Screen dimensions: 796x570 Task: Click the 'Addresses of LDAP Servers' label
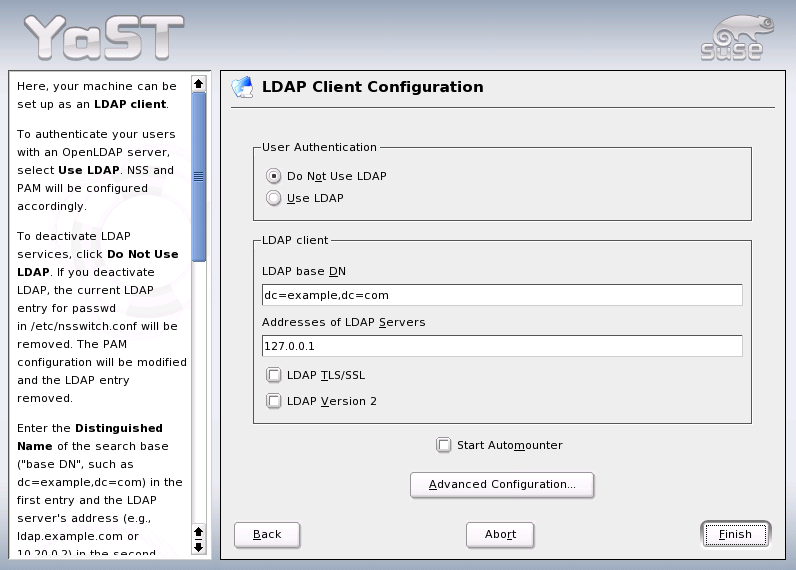tap(344, 322)
